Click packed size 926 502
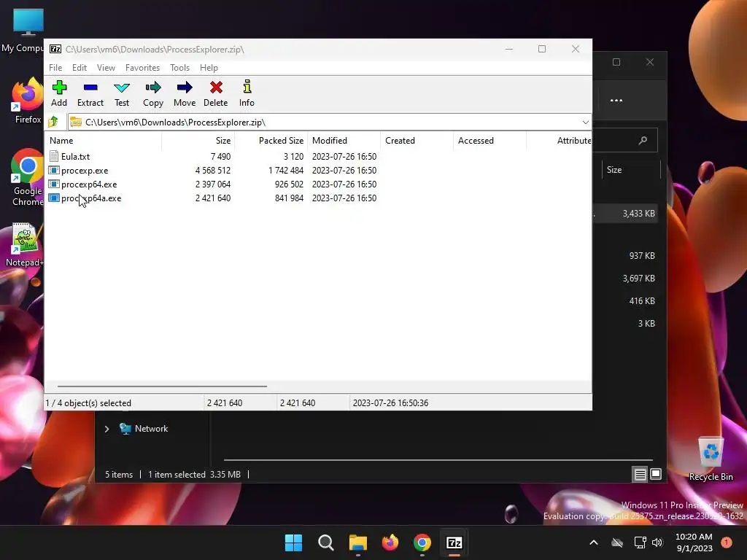Screen dimensions: 747x560 [289, 184]
